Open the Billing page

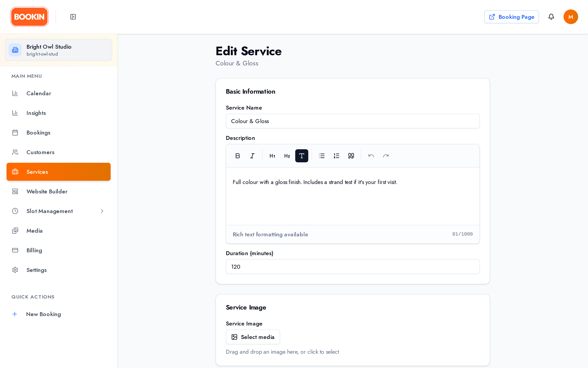click(x=59, y=250)
